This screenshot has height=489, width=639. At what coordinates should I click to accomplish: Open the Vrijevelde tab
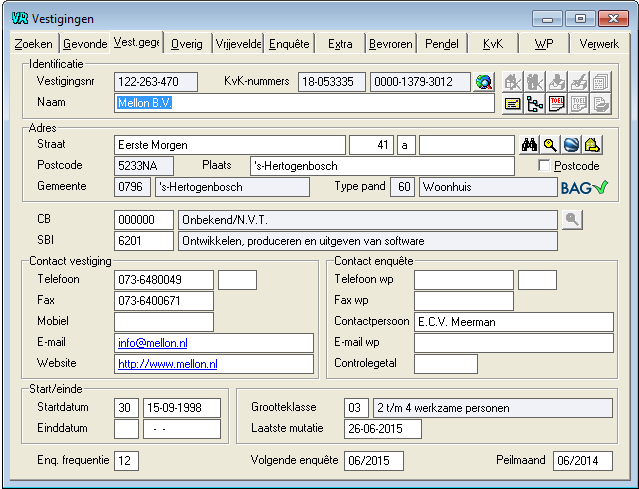[x=238, y=44]
